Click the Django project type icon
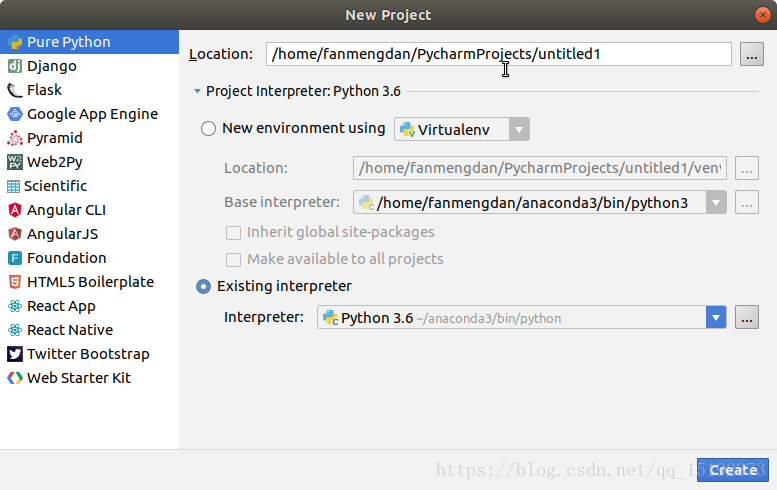The image size is (777, 490). click(x=15, y=66)
